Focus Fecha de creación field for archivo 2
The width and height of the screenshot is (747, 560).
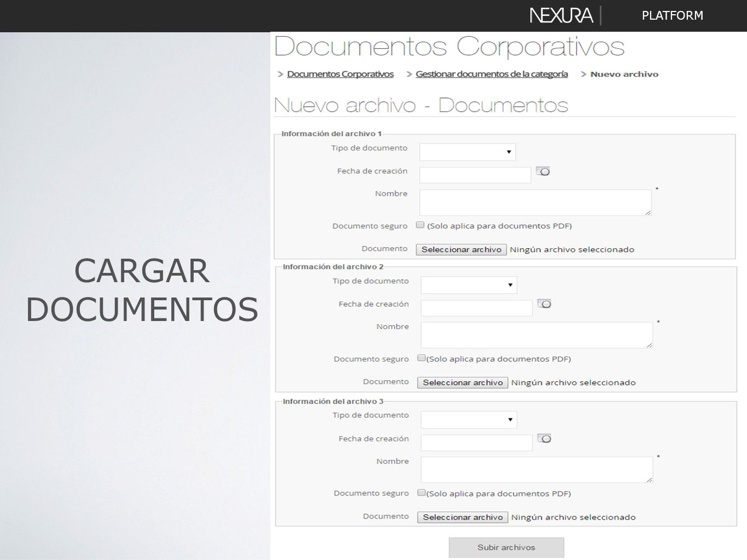tap(477, 308)
